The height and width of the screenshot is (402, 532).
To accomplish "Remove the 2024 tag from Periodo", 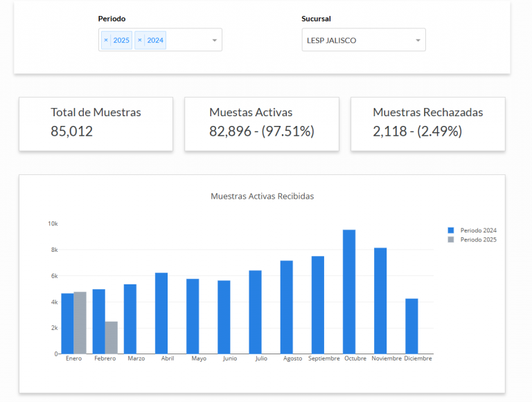I will coord(139,40).
